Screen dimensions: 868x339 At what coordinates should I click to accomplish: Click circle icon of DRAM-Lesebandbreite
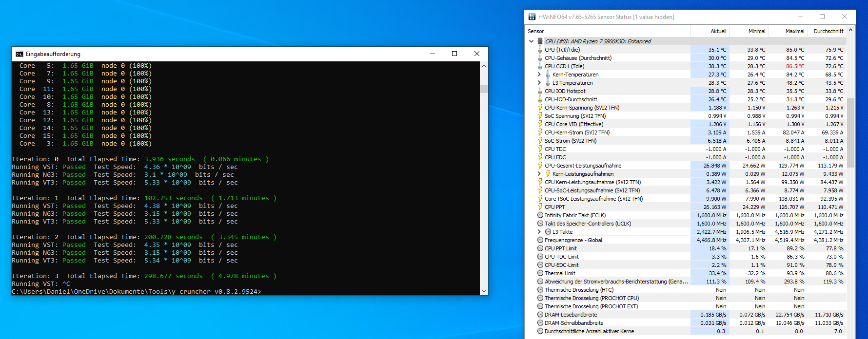tap(540, 315)
